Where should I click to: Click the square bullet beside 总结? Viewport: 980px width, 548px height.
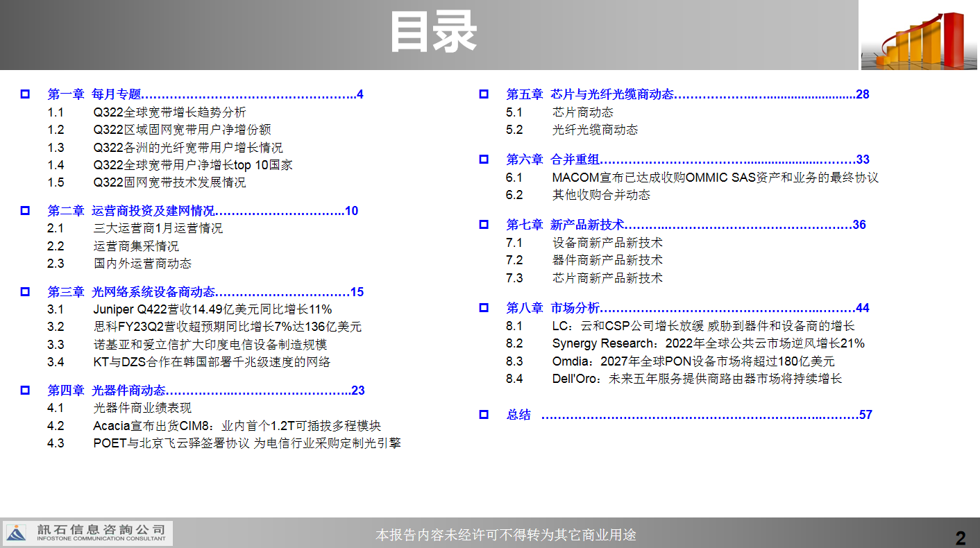(x=484, y=415)
